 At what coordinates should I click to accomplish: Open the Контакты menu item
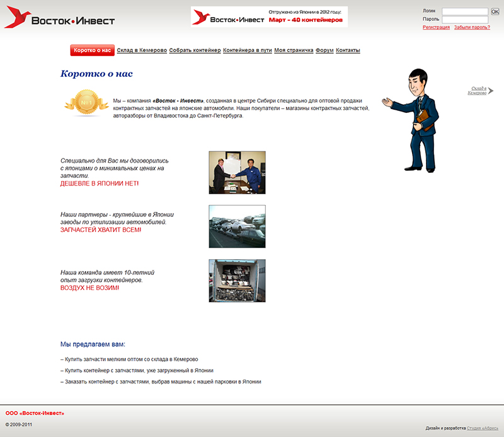pyautogui.click(x=348, y=50)
